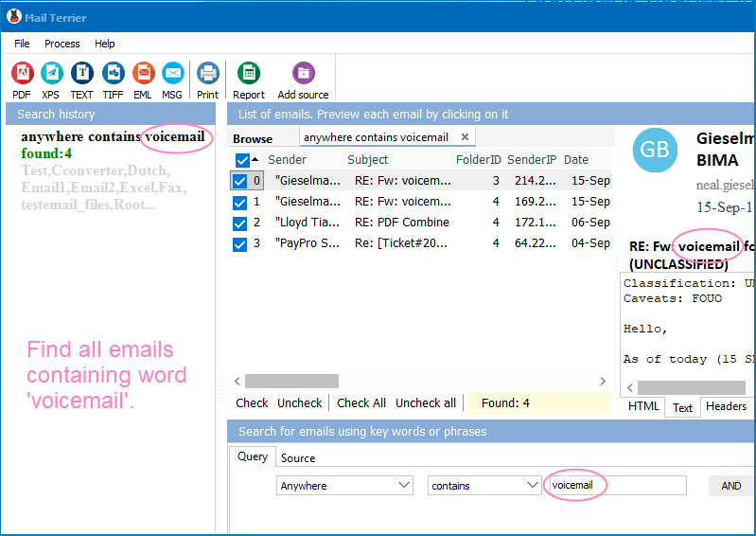Viewport: 756px width, 536px height.
Task: Show the Headers preview tab
Action: [x=726, y=406]
